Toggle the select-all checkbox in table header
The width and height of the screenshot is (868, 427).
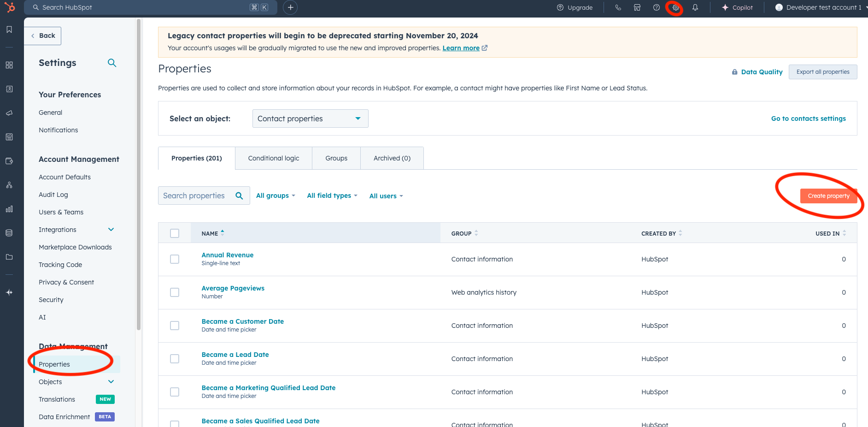point(175,233)
